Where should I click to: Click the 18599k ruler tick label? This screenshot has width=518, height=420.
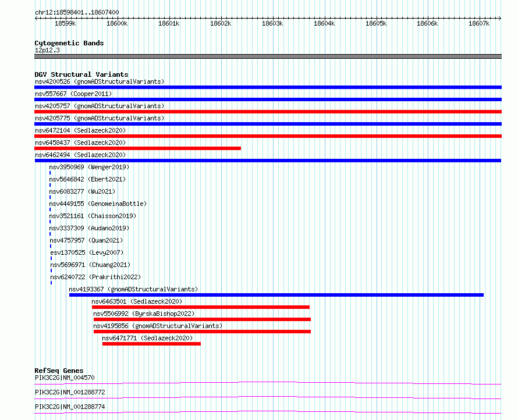(65, 23)
